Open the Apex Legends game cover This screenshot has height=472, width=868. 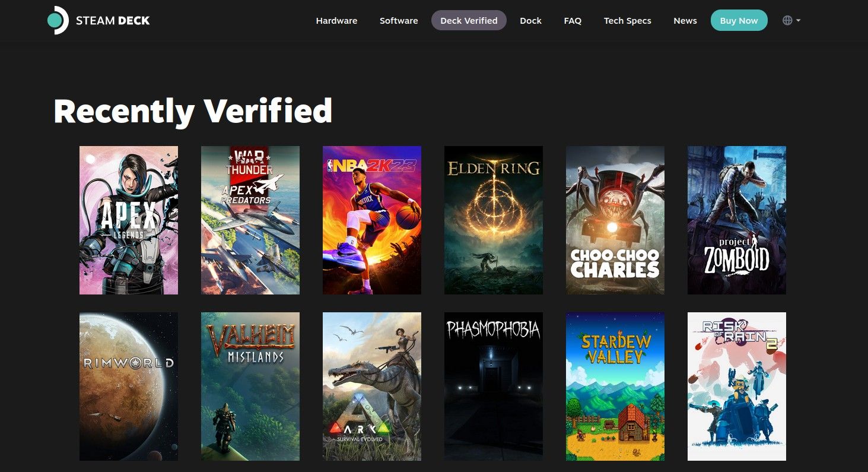coord(129,220)
